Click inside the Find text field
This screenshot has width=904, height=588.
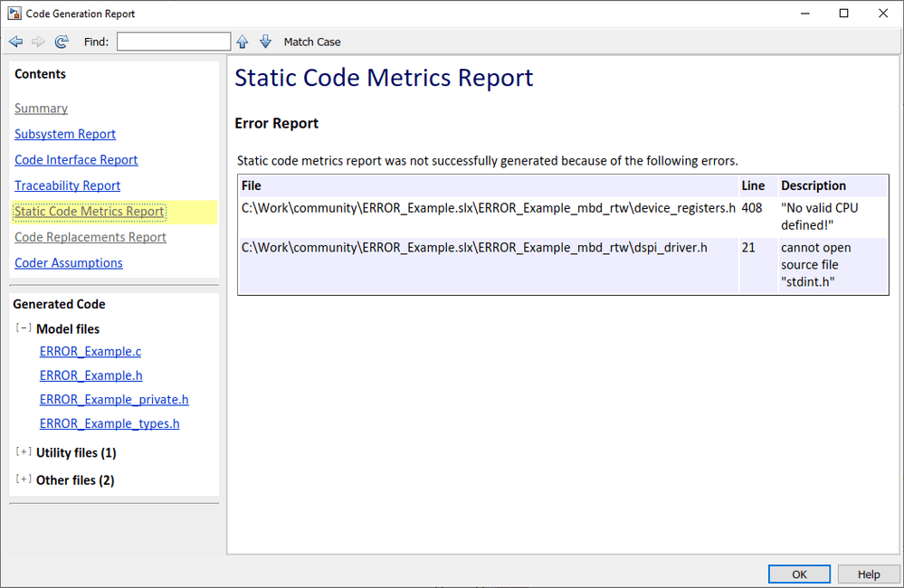(173, 41)
